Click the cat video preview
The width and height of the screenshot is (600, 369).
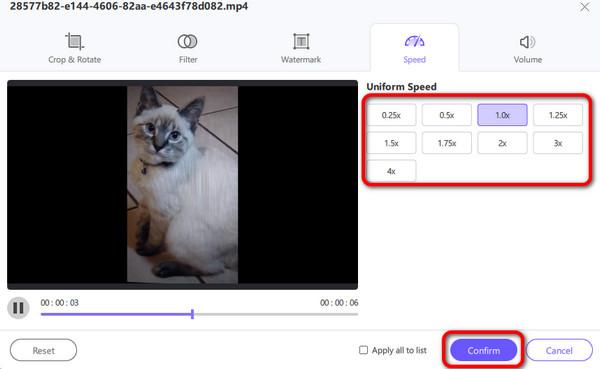(x=183, y=184)
